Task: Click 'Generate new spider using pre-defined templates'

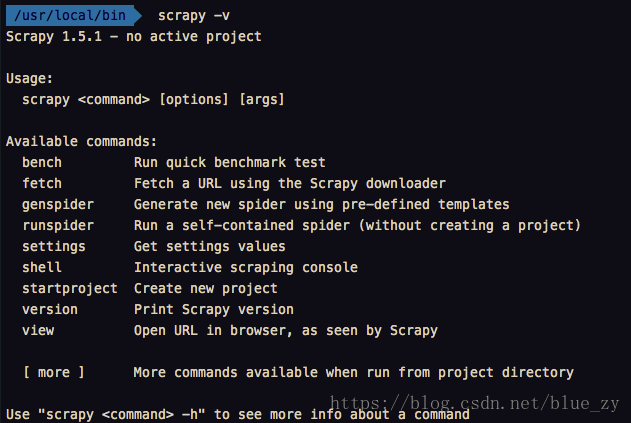Action: (322, 204)
